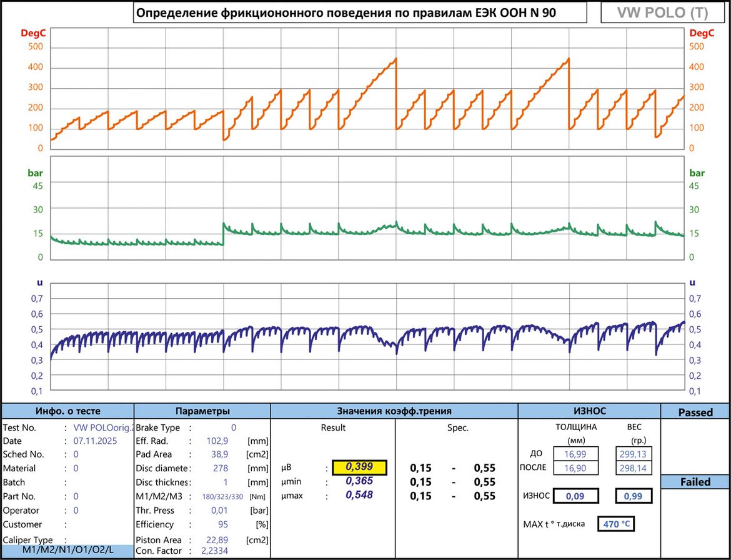Select the Pad Area value '38,9'

click(x=219, y=454)
